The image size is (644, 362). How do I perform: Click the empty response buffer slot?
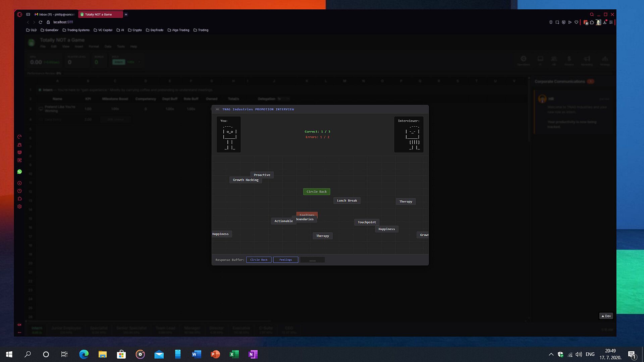pyautogui.click(x=312, y=260)
